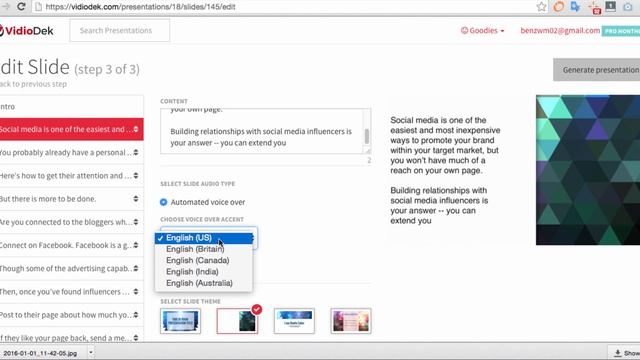Viewport: 640px width, 360px height.
Task: Click the bookmark star icon
Action: pos(541,7)
